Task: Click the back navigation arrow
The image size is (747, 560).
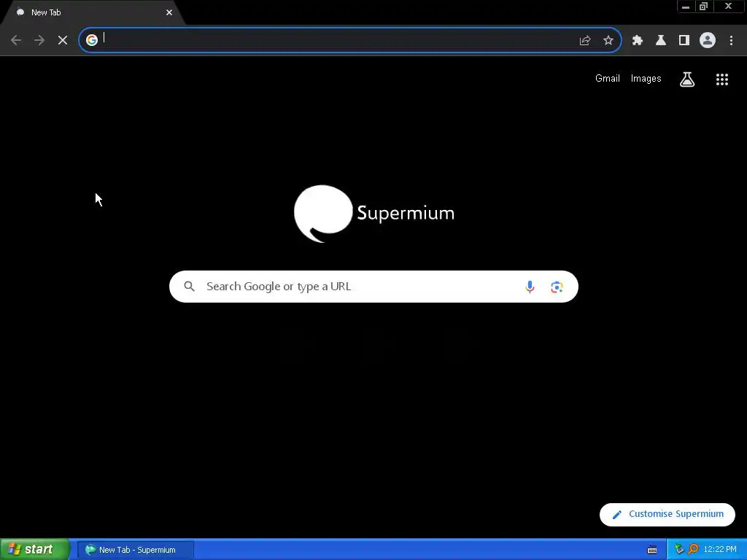Action: [16, 41]
